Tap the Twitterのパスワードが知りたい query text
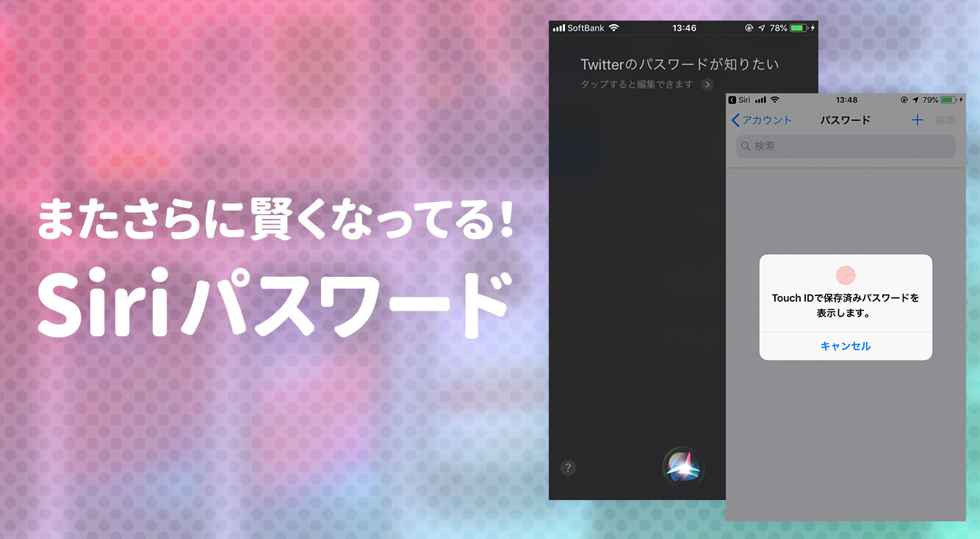This screenshot has width=980, height=539. tap(680, 65)
